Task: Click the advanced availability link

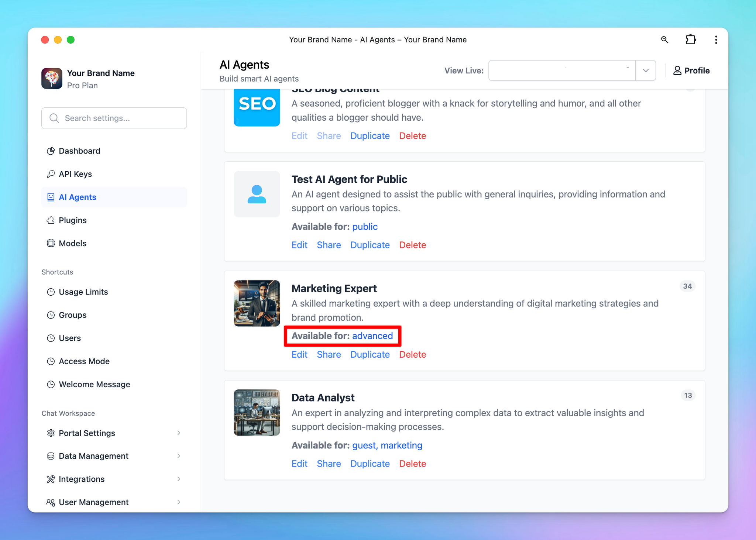Action: tap(372, 336)
